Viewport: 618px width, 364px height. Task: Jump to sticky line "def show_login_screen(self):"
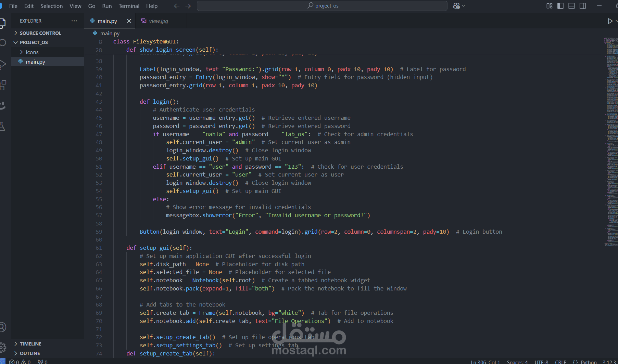tap(172, 50)
